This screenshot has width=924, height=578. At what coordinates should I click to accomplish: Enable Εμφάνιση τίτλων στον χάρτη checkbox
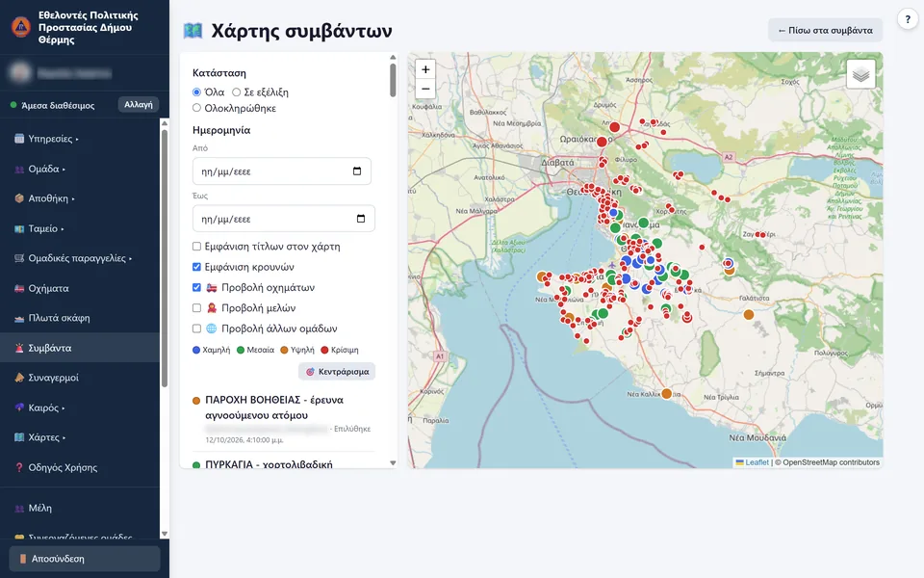coord(196,247)
